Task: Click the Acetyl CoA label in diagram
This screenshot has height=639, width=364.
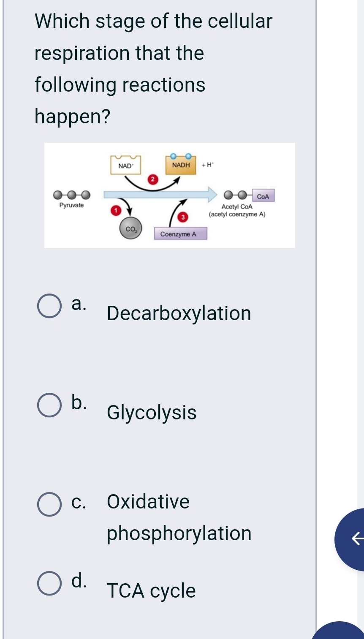Action: (237, 207)
